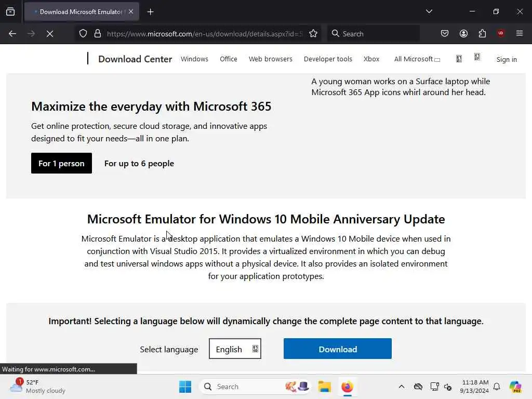Viewport: 532px width, 399px height.
Task: Sign in to Microsoft account
Action: point(507,59)
